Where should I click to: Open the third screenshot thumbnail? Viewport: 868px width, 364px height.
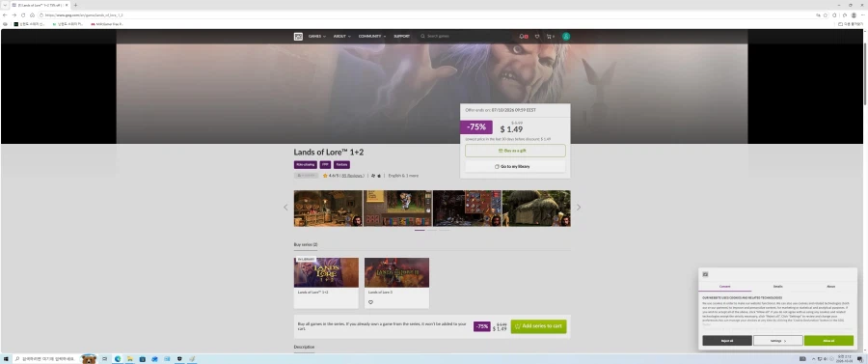[x=467, y=209]
